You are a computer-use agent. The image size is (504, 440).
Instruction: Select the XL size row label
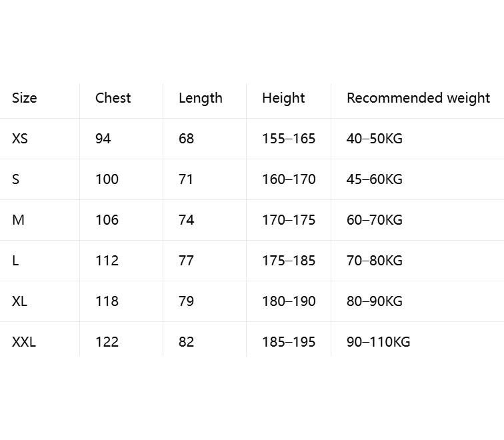click(19, 301)
